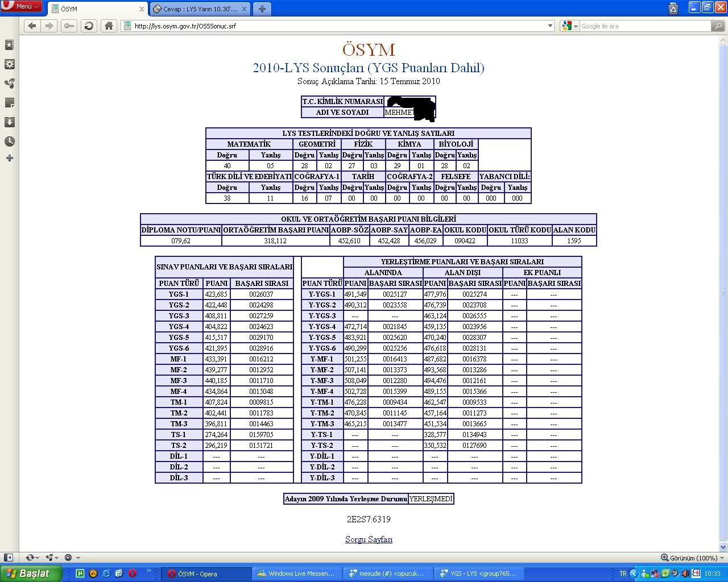Switch to ÖSYM - Opera taskbar button
728x582 pixels.
tap(207, 573)
